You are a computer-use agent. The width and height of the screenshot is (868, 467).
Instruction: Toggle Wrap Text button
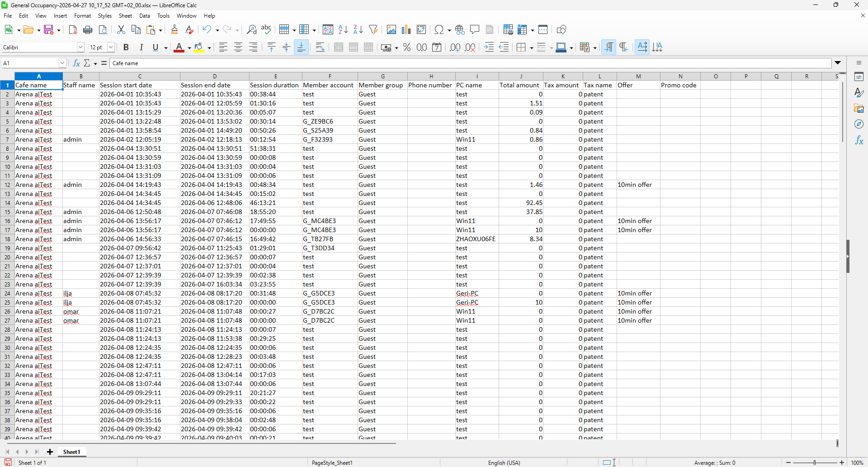(x=320, y=48)
